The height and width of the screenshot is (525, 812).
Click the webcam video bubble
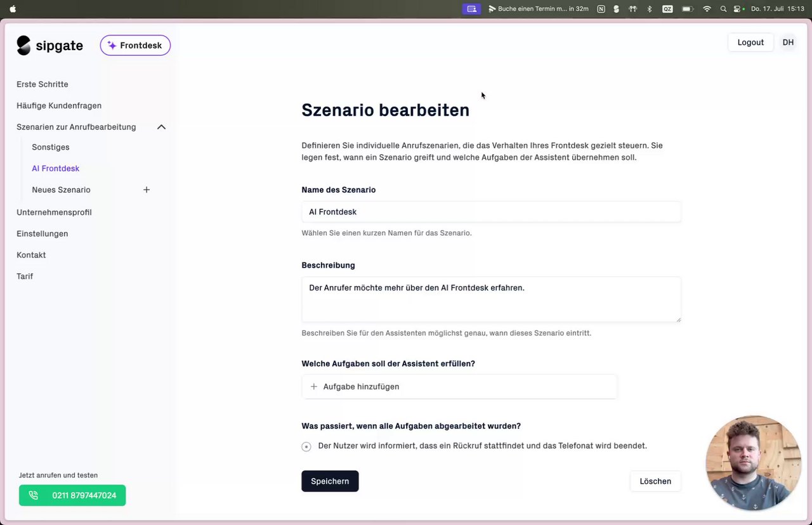pyautogui.click(x=753, y=463)
